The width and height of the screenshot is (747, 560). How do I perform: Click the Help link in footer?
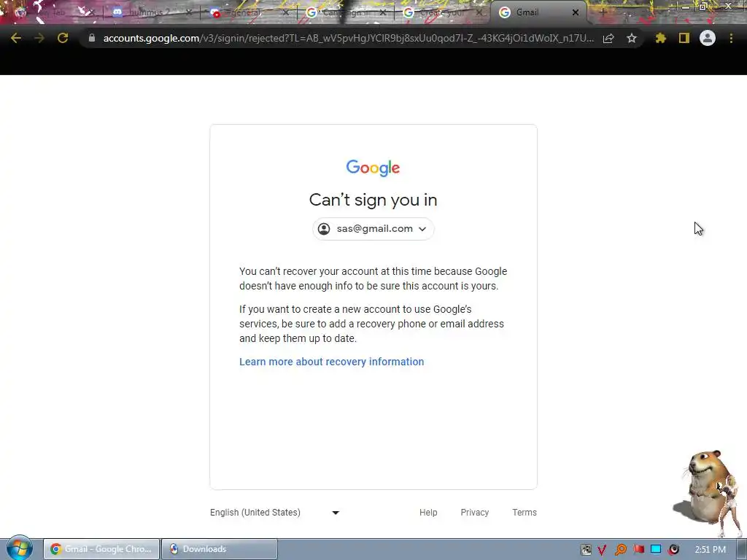tap(428, 513)
